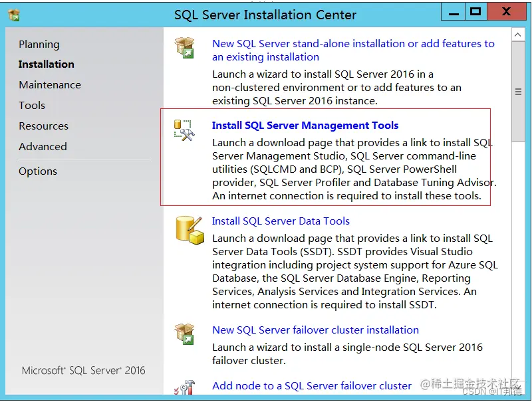Click the vertical scrollbar thumb
This screenshot has width=532, height=402.
[x=518, y=92]
